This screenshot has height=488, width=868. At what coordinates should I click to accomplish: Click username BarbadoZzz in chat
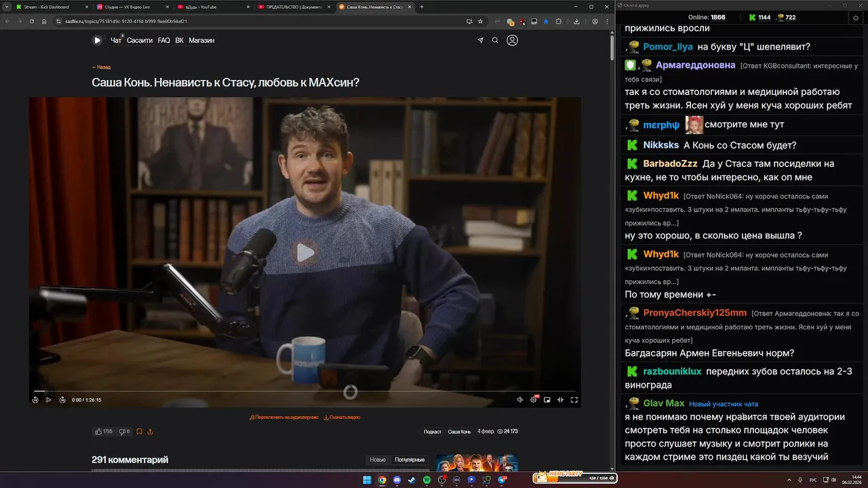tap(670, 163)
